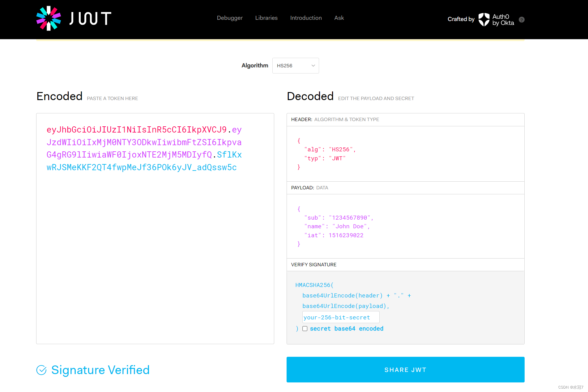Open the Debugger page
The image size is (588, 392).
pos(229,18)
